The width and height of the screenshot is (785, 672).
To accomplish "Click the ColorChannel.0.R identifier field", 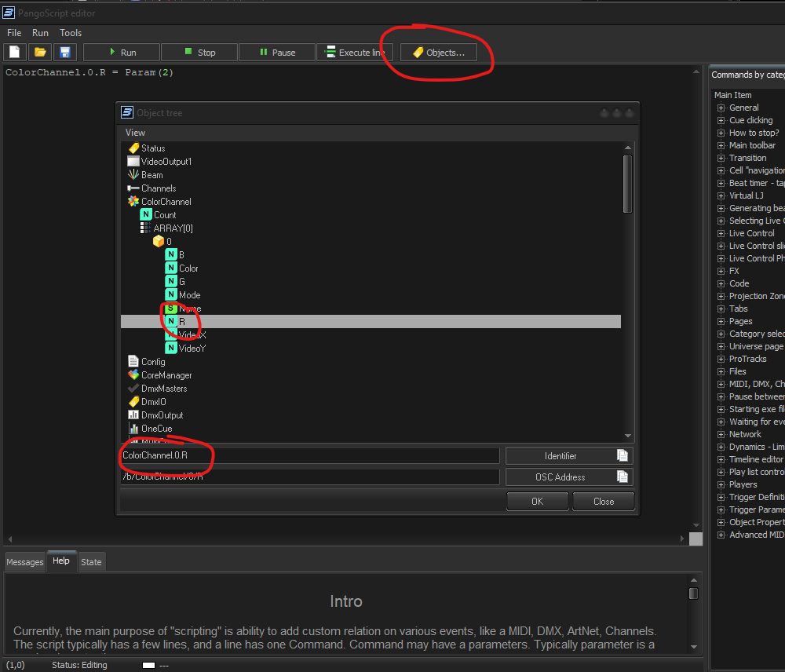I will pos(310,455).
